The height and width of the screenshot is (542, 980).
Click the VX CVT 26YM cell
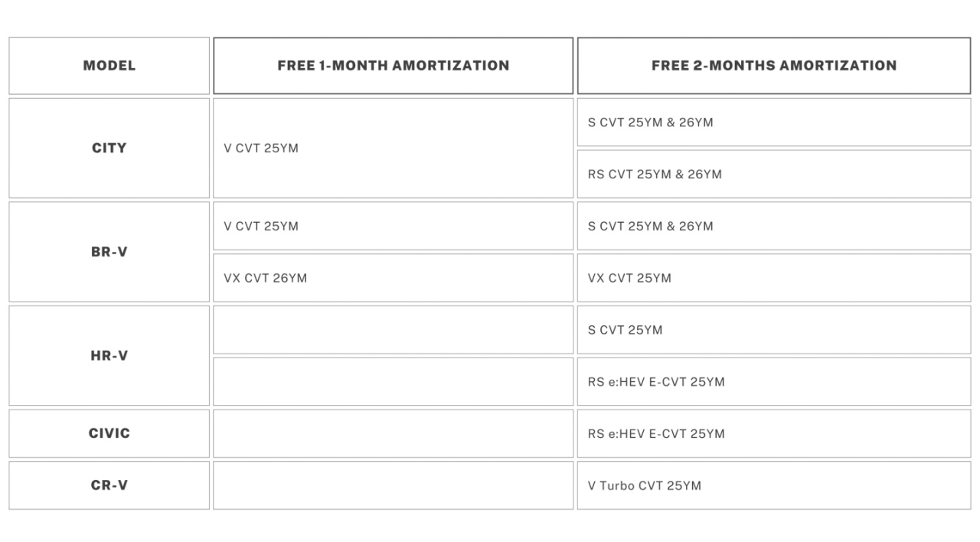[265, 278]
